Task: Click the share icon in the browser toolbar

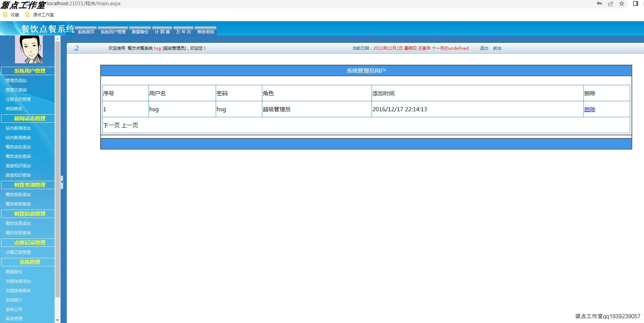Action: point(611,4)
